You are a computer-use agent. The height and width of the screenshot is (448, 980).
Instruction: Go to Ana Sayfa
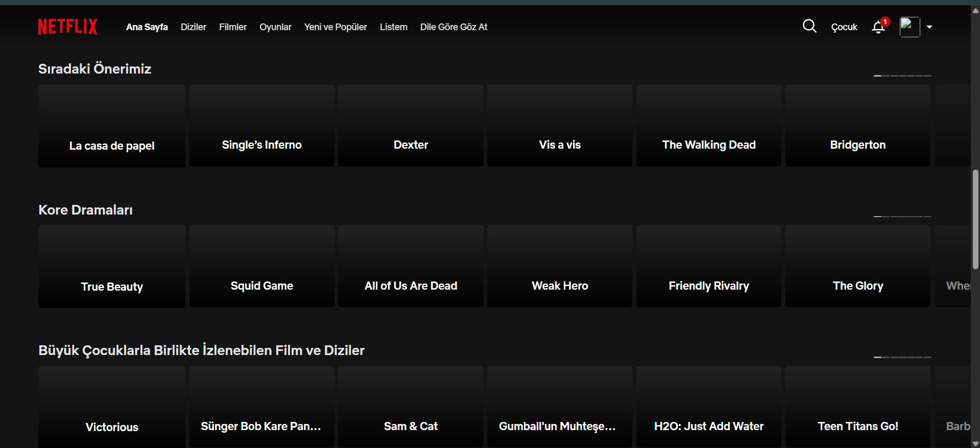click(147, 27)
